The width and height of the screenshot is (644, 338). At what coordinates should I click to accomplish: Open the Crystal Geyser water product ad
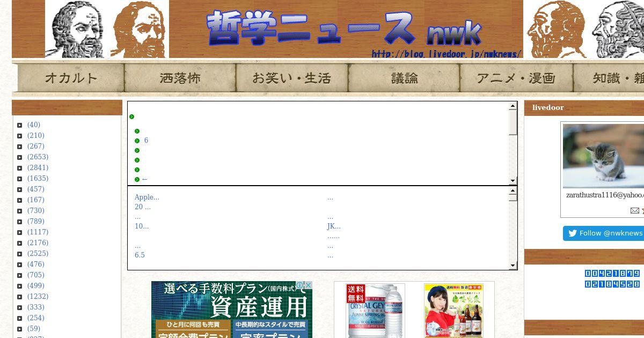click(x=376, y=311)
